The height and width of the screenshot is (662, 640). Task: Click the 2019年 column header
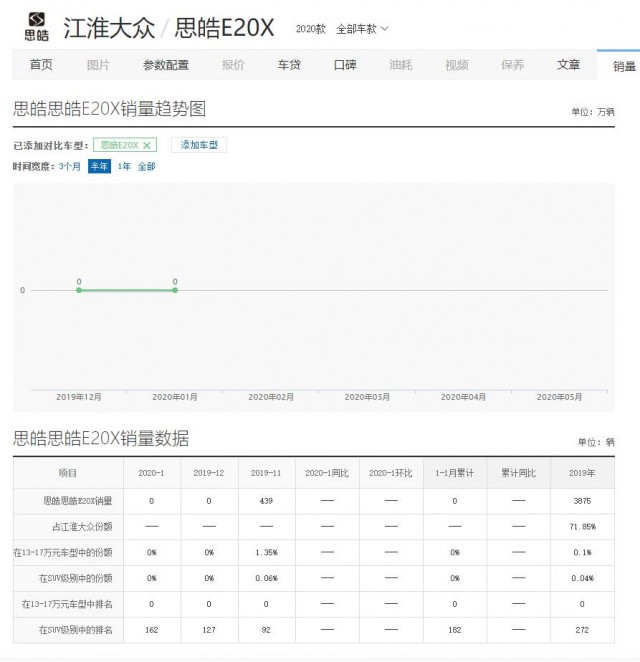[x=582, y=473]
